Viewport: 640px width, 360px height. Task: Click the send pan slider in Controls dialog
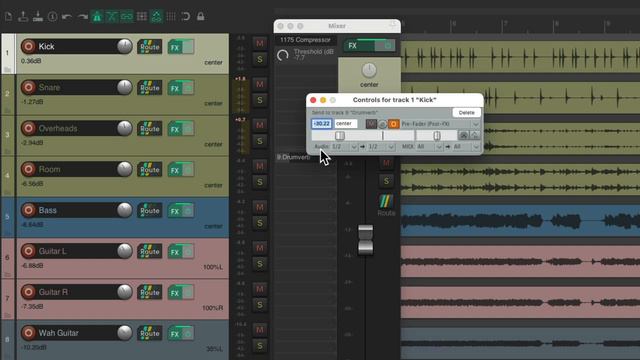pos(436,136)
